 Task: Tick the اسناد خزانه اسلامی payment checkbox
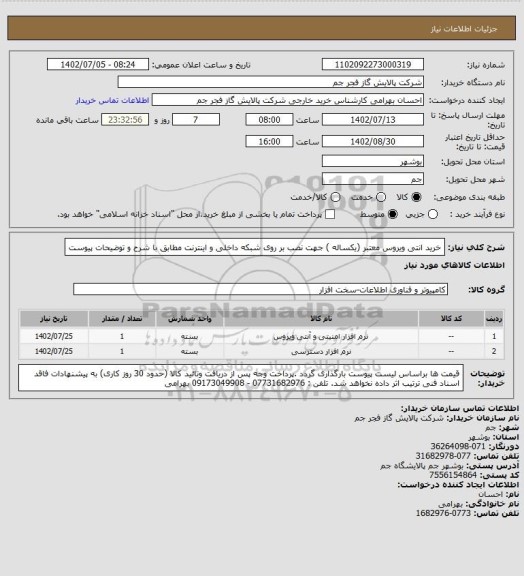[x=330, y=214]
